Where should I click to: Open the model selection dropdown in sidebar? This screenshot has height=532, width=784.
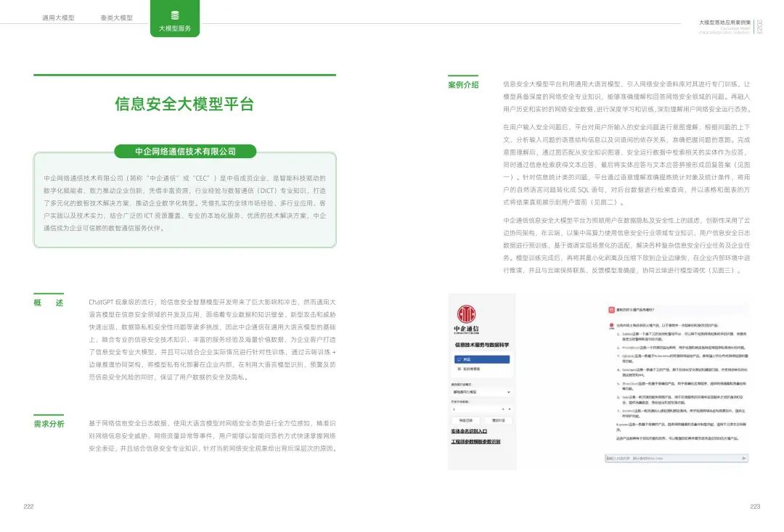point(481,392)
